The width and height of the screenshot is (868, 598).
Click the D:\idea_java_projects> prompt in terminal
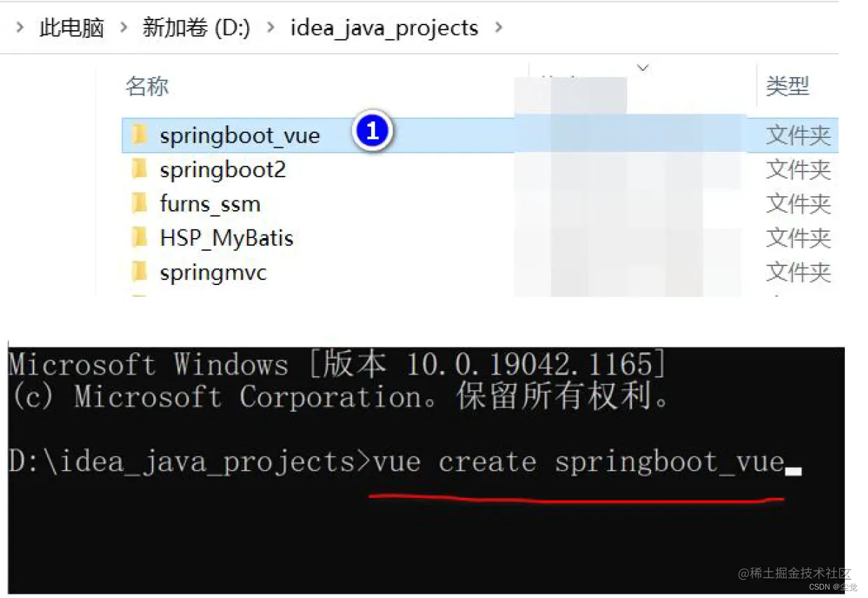(190, 463)
